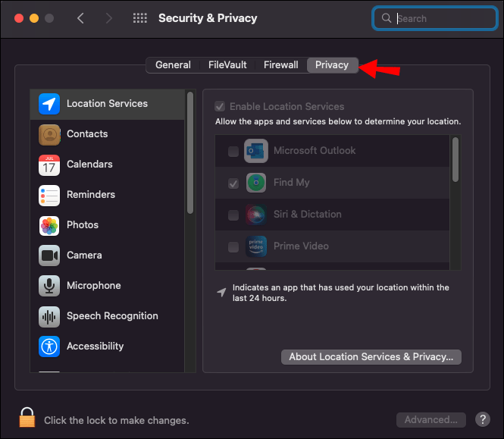Open About Location Services & Privacy
Screen dimensions: 504x439
click(371, 357)
